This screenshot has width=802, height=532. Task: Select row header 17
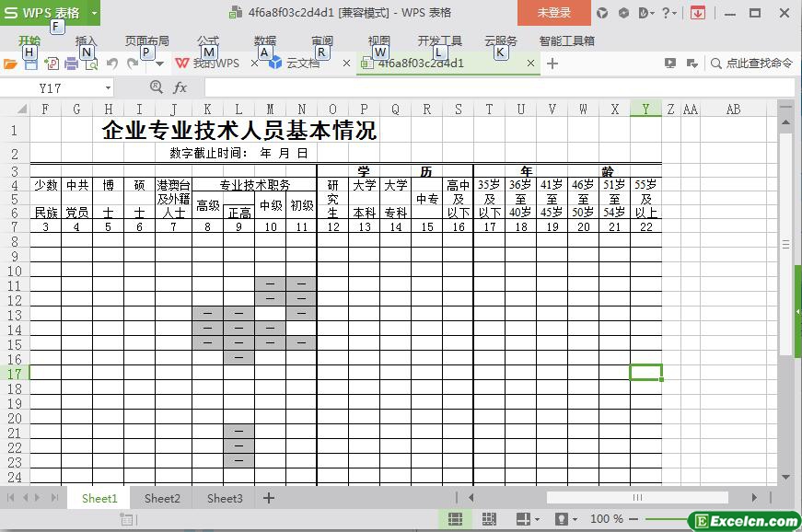pyautogui.click(x=15, y=374)
